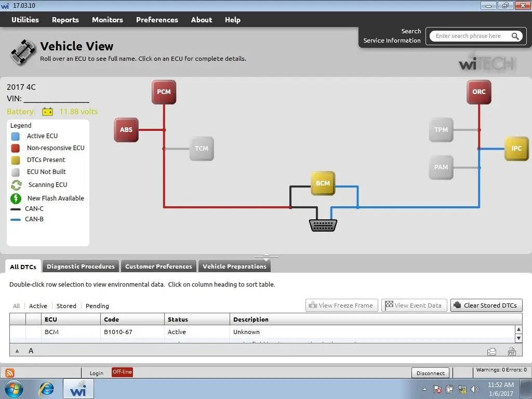Increase table text size with large A

(31, 351)
